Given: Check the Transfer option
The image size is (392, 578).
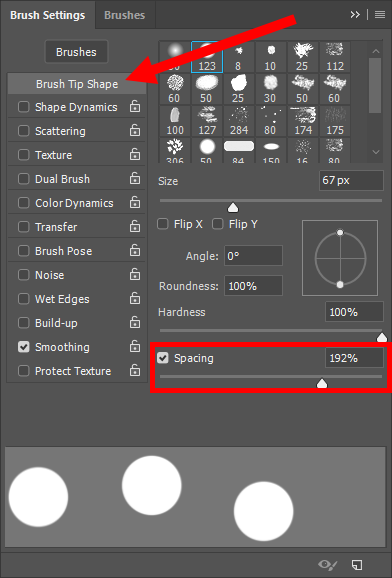Looking at the screenshot, I should tap(24, 227).
